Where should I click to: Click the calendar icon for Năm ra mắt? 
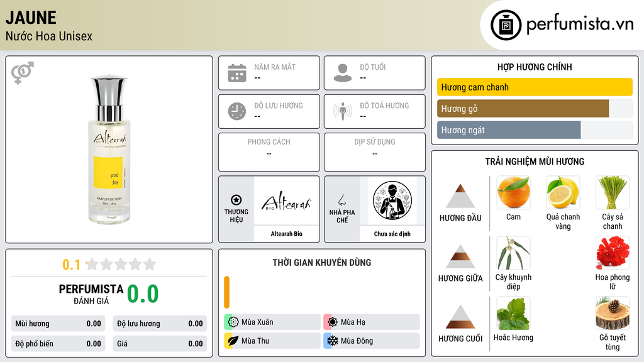(237, 73)
